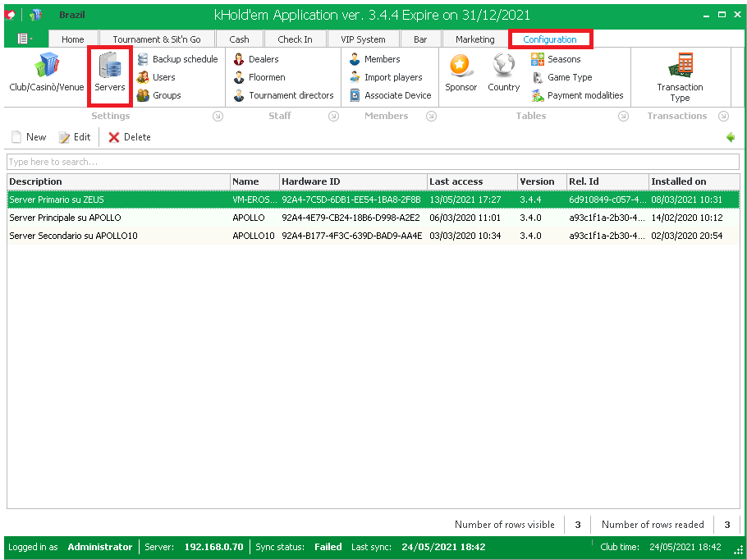The width and height of the screenshot is (747, 560).
Task: Switch to the Bar tab
Action: [420, 39]
